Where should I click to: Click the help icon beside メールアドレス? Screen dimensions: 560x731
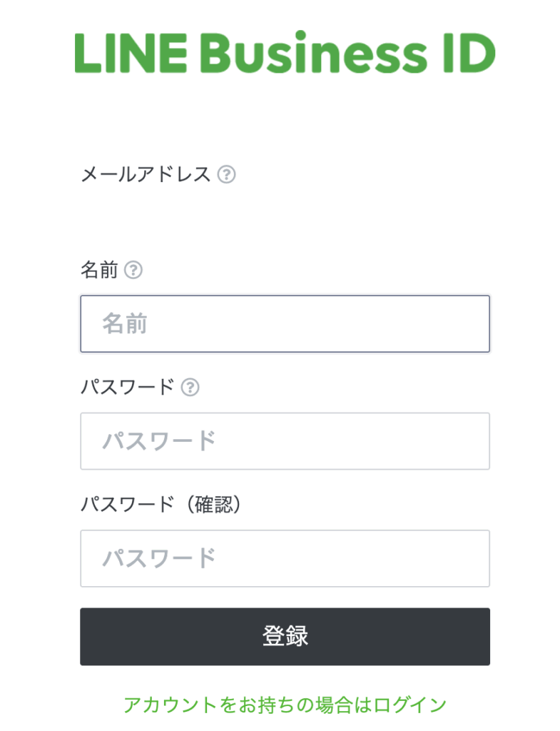[227, 174]
